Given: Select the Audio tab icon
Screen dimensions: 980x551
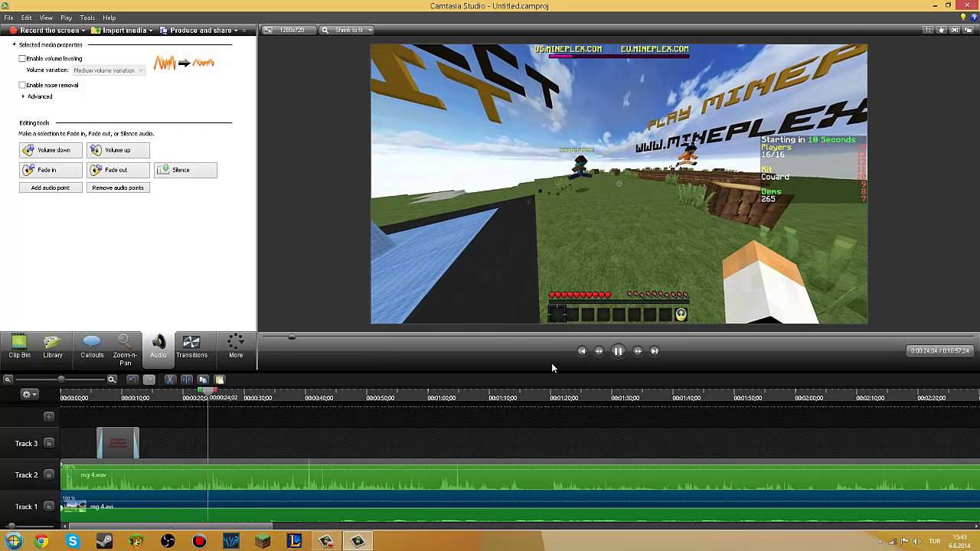Looking at the screenshot, I should point(158,342).
